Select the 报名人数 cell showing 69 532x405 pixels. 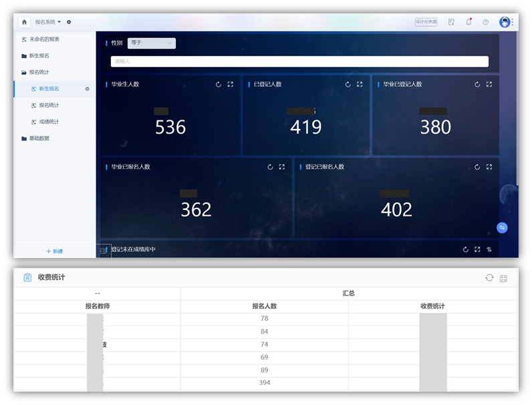pyautogui.click(x=264, y=358)
